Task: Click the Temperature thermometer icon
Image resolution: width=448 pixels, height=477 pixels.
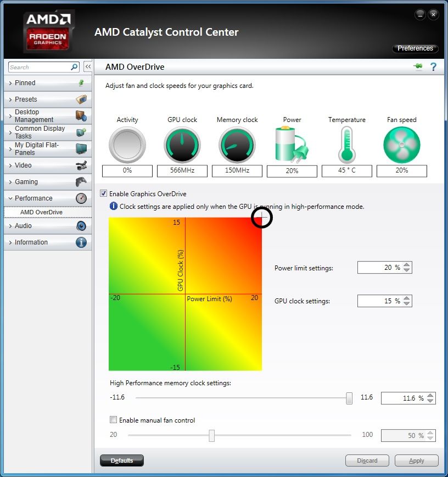Action: coord(346,145)
